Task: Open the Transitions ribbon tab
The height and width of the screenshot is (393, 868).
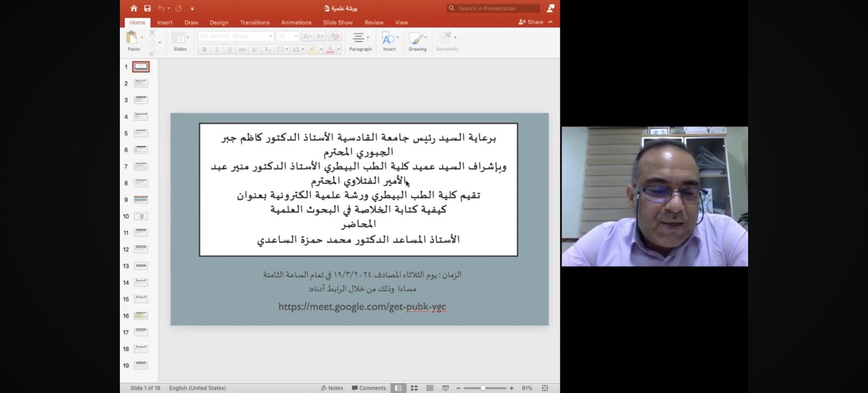Action: pyautogui.click(x=254, y=22)
